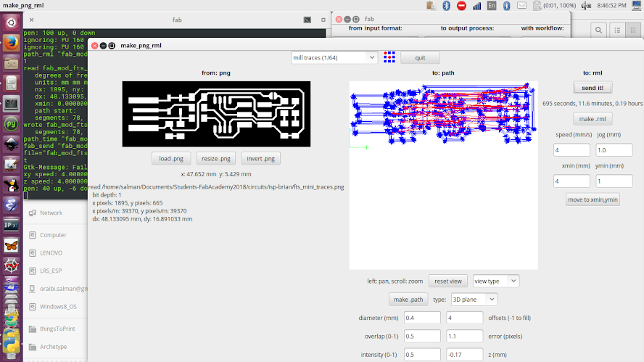Click the 'to output process:' label

[x=467, y=28]
